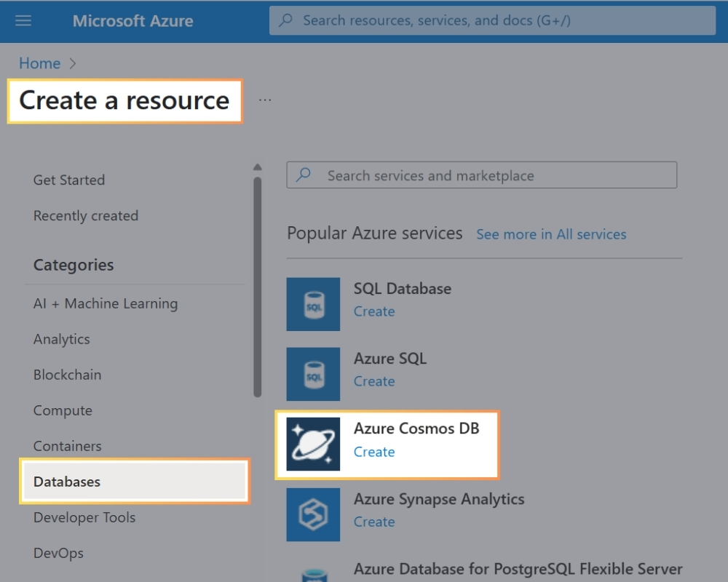Open the DevOps category
The width and height of the screenshot is (728, 582).
pyautogui.click(x=58, y=553)
